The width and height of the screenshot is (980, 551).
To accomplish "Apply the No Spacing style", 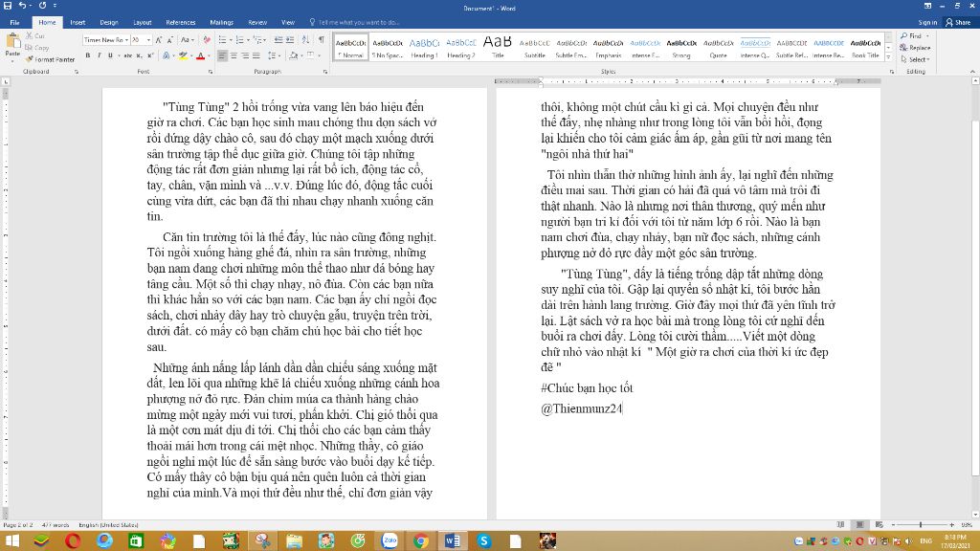I will click(388, 48).
